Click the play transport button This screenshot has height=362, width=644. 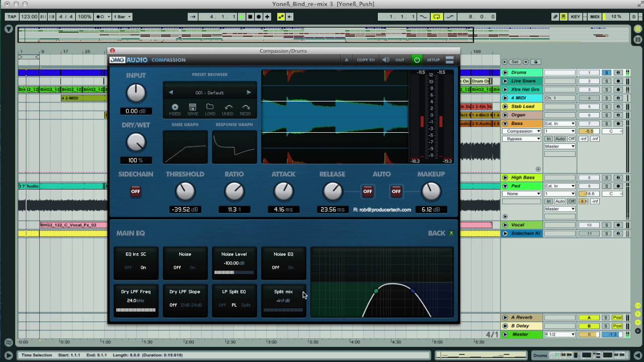tap(242, 17)
